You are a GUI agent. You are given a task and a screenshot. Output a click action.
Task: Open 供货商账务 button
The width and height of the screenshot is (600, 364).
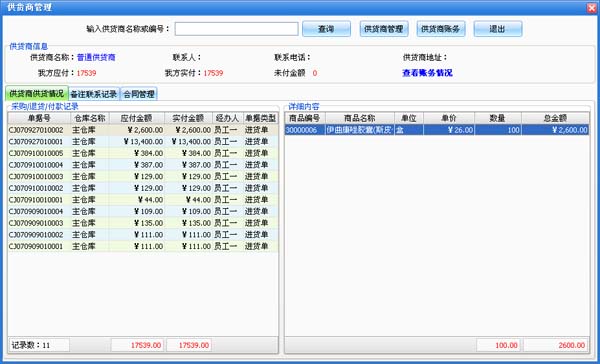[x=441, y=29]
